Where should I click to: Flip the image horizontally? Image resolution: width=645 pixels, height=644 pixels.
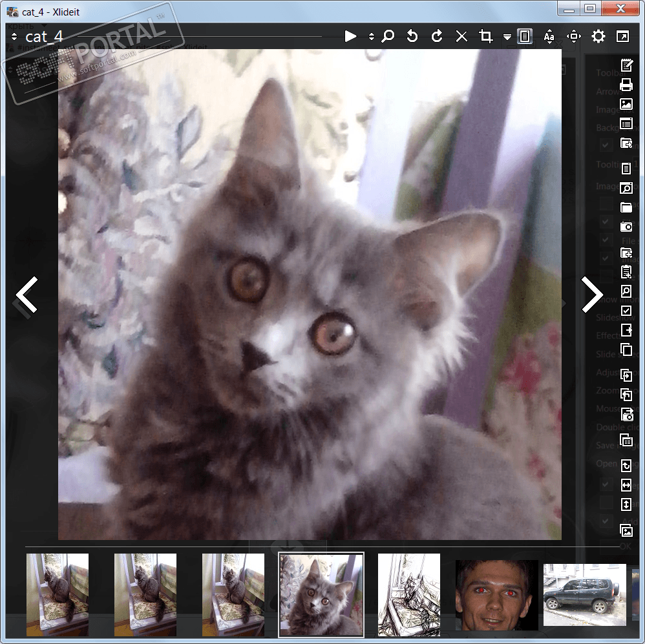(x=626, y=485)
